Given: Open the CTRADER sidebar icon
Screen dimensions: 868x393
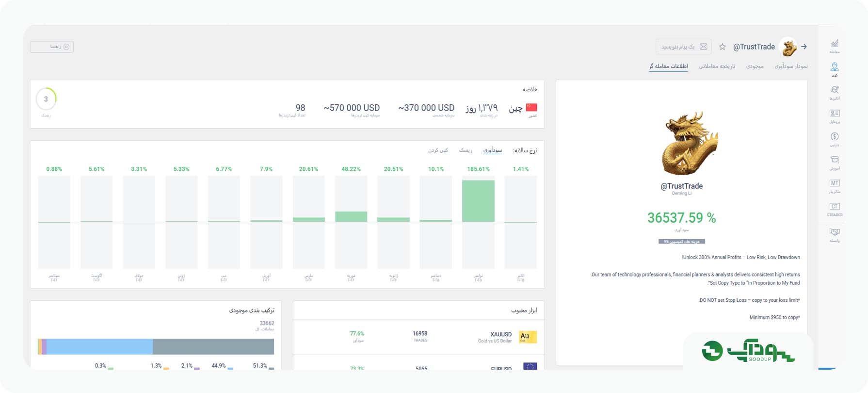Looking at the screenshot, I should click(x=835, y=206).
